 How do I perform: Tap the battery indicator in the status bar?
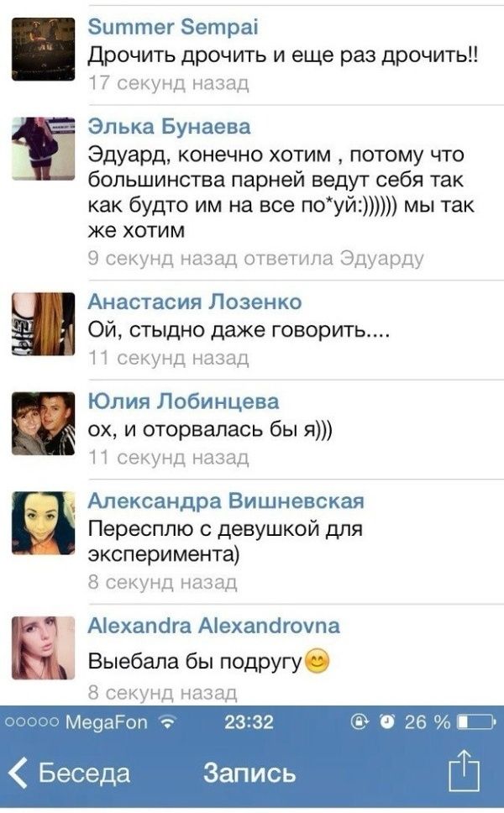tap(476, 721)
